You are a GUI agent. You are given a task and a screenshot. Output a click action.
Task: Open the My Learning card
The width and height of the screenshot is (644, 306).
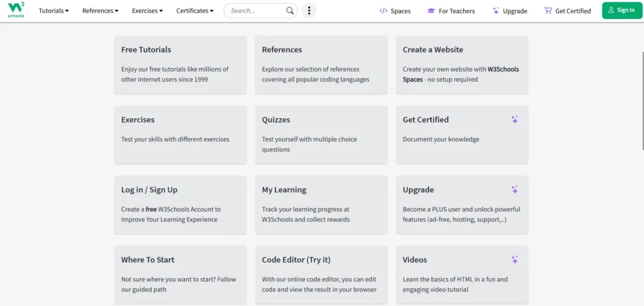click(321, 204)
